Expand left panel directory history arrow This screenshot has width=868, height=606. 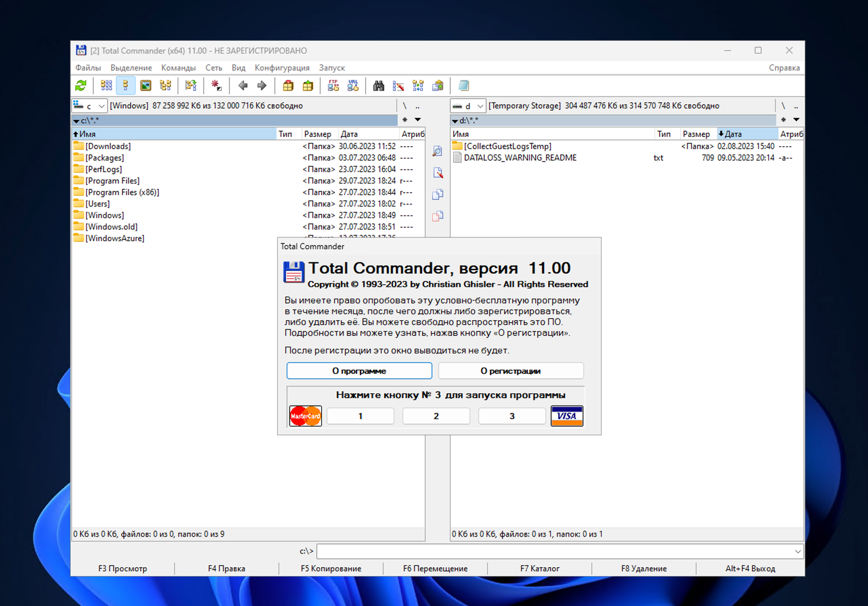[x=418, y=120]
